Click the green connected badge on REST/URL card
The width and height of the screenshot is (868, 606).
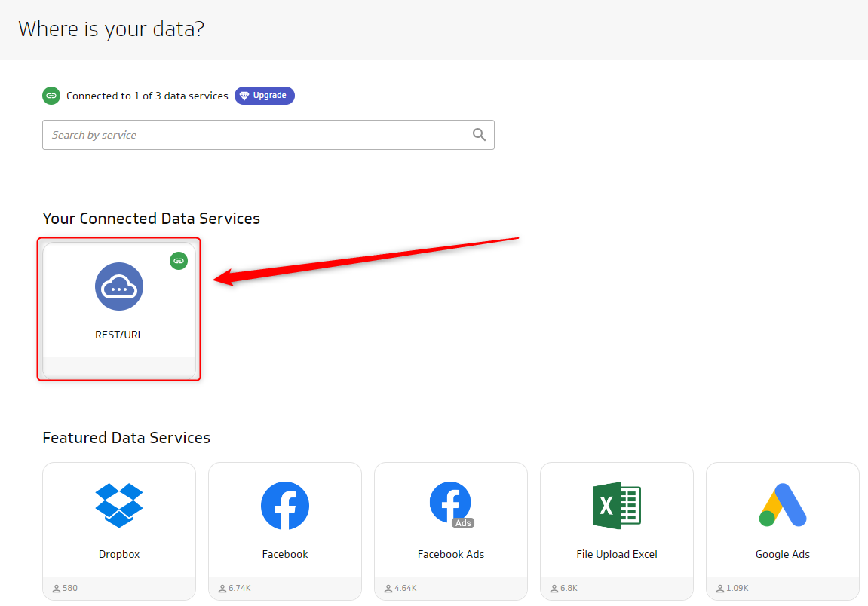click(179, 261)
